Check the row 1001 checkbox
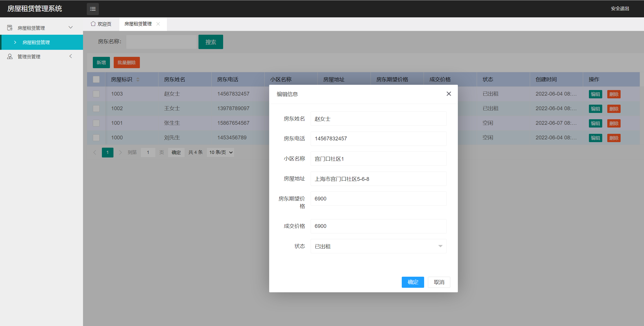Viewport: 644px width, 326px height. [96, 123]
